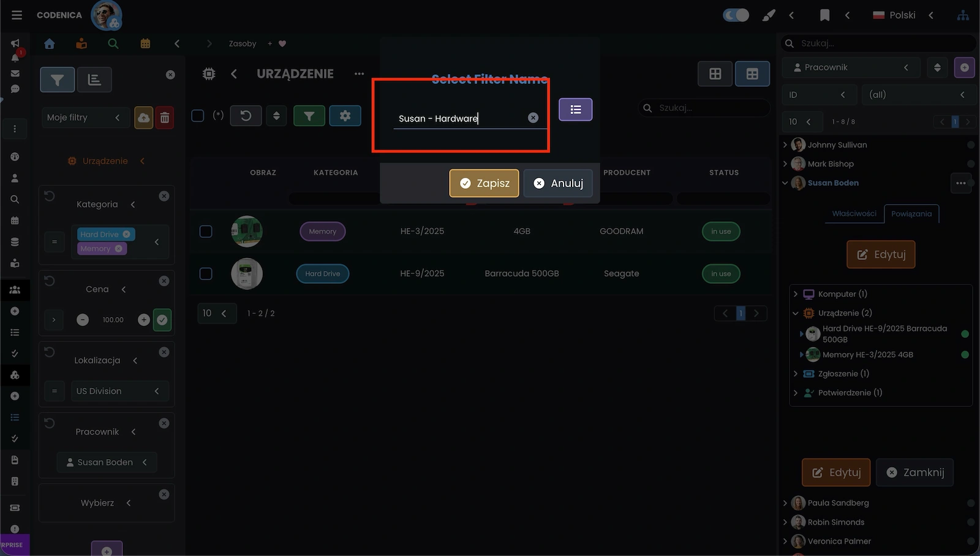The height and width of the screenshot is (556, 980).
Task: Click the filter name input field
Action: pos(459,118)
